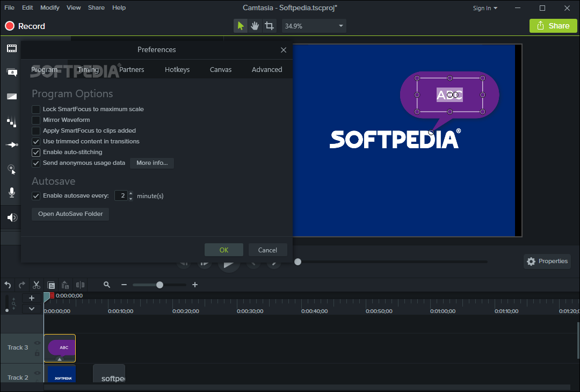
Task: Open the File menu
Action: pyautogui.click(x=9, y=8)
